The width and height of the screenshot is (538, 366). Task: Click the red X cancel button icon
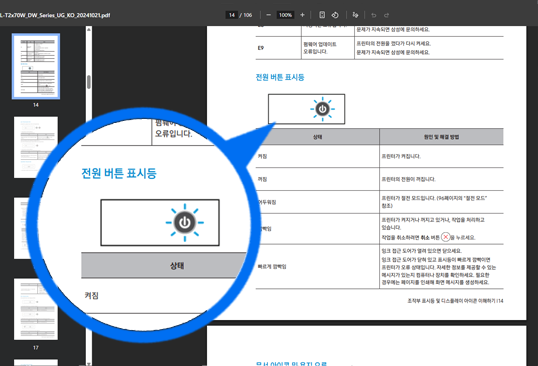[445, 237]
